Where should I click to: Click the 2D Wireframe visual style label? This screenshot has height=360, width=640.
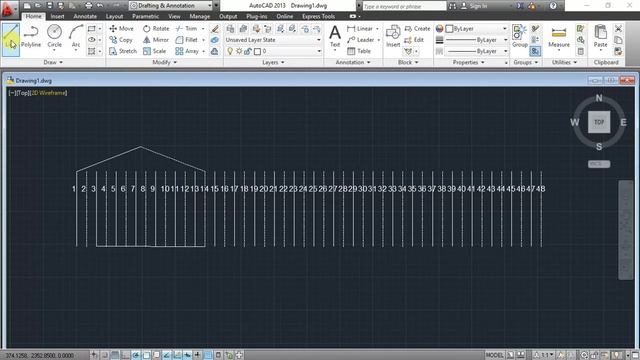coord(49,93)
